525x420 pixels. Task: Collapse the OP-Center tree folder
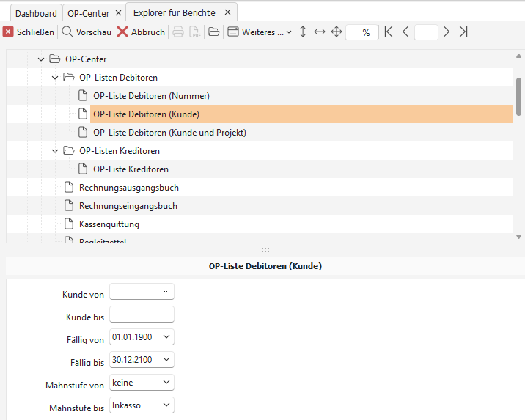click(41, 59)
